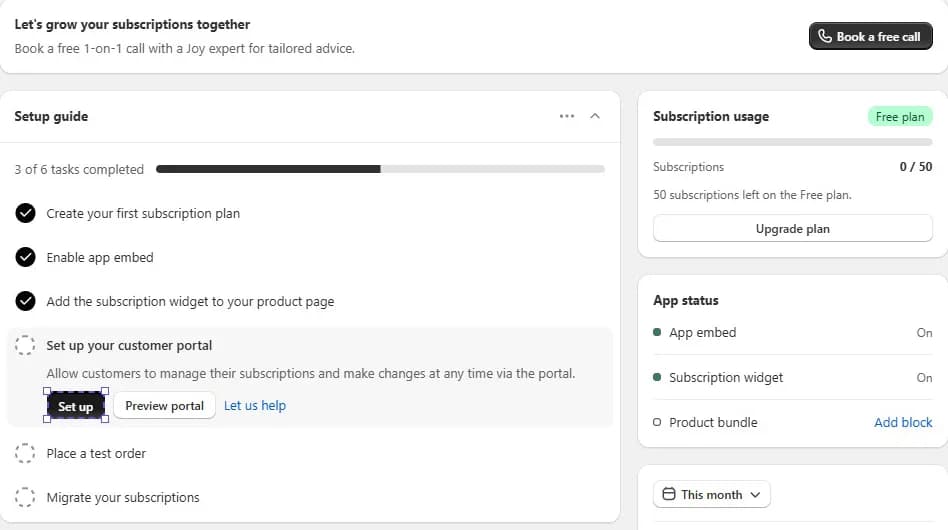Expand Add the subscription widget to product page task
Image resolution: width=948 pixels, height=530 pixels.
[x=190, y=301]
